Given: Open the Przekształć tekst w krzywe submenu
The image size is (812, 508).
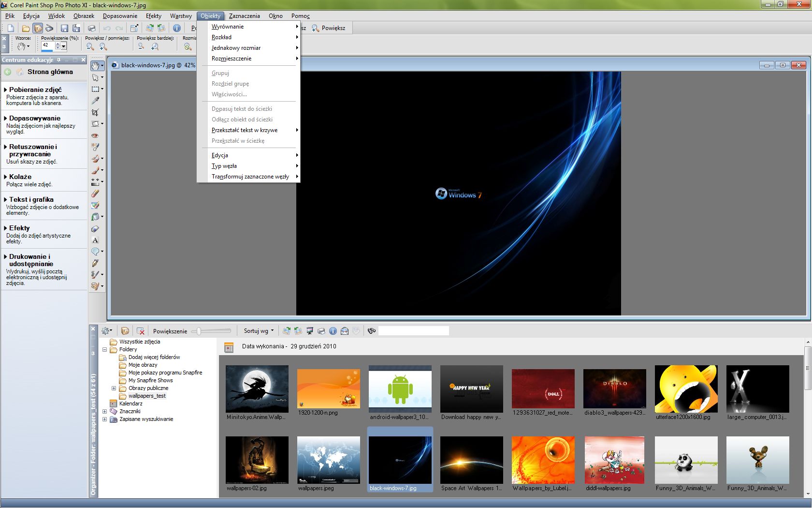Looking at the screenshot, I should pyautogui.click(x=248, y=130).
